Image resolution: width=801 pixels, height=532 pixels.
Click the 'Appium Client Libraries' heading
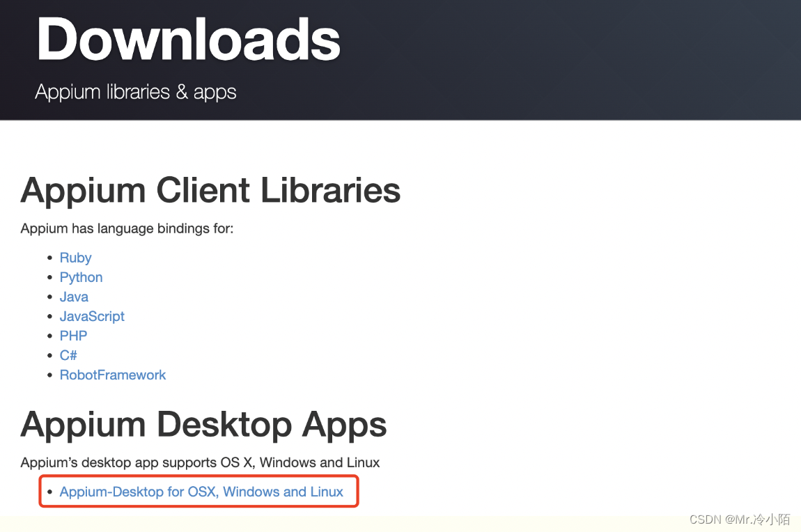(x=210, y=190)
